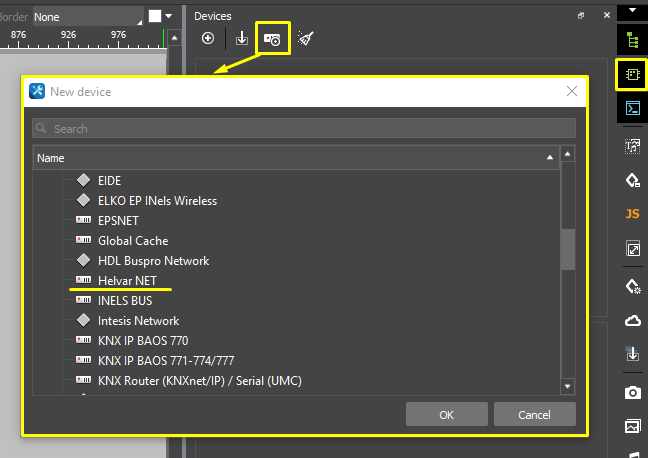Select KNX IP BAOS 770 entry
Image resolution: width=648 pixels, height=458 pixels.
click(142, 341)
